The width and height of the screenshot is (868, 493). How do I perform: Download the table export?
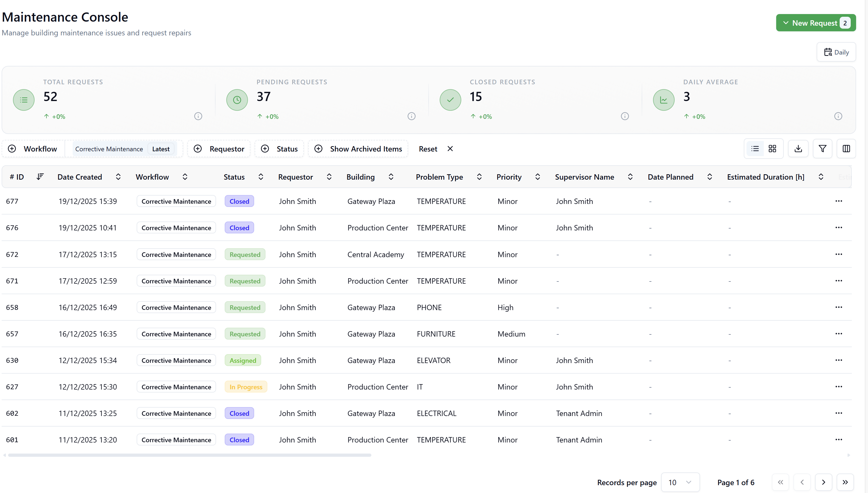(798, 149)
